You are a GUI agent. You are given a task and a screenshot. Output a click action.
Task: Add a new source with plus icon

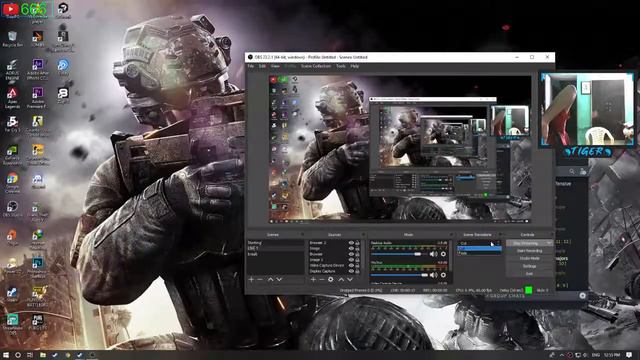(313, 280)
